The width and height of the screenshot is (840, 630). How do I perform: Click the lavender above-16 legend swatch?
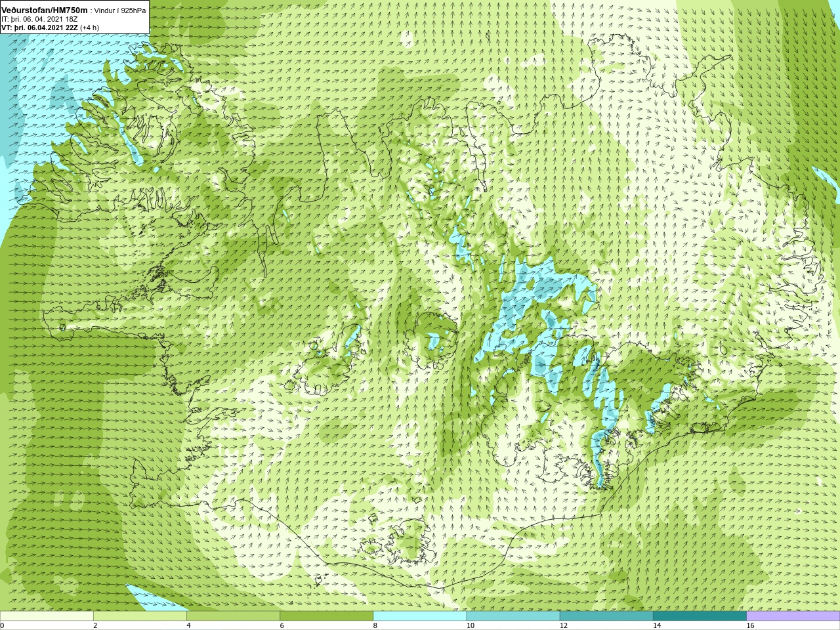coord(793,616)
